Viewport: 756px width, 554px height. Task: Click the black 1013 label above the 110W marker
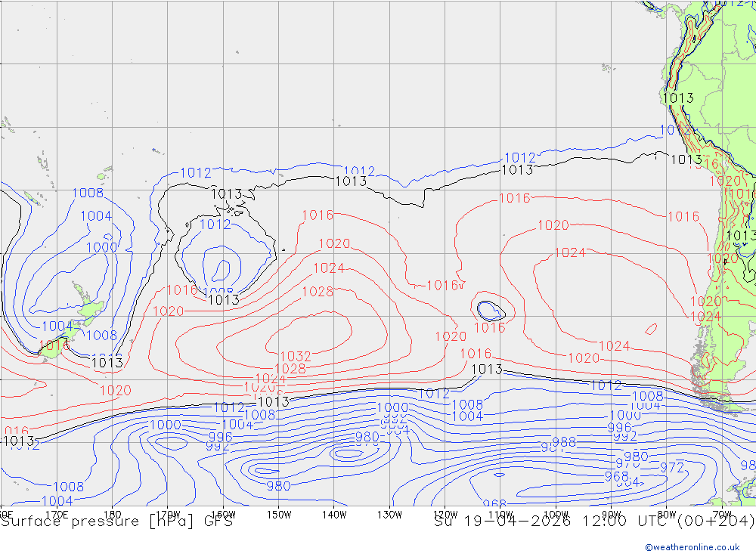[x=487, y=370]
